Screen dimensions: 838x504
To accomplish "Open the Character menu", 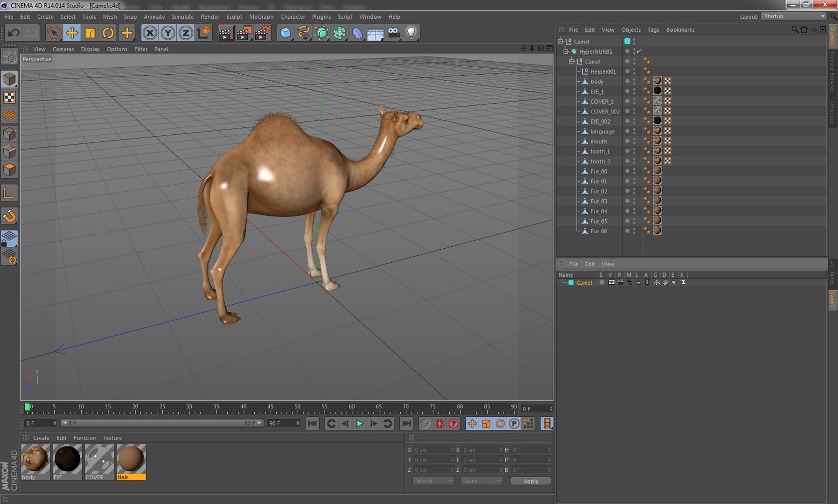I will 293,16.
